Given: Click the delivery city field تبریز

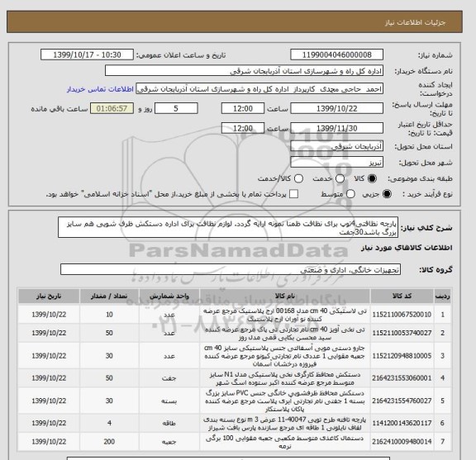Looking at the screenshot, I should tap(336, 162).
